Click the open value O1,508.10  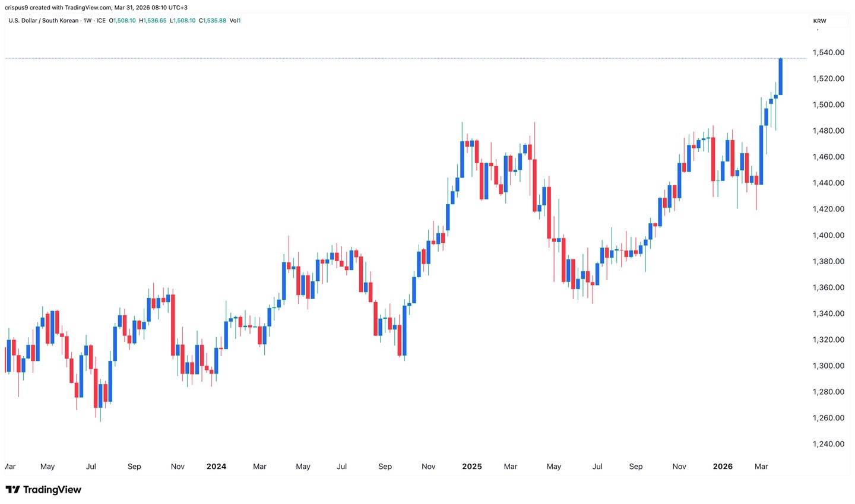[122, 21]
